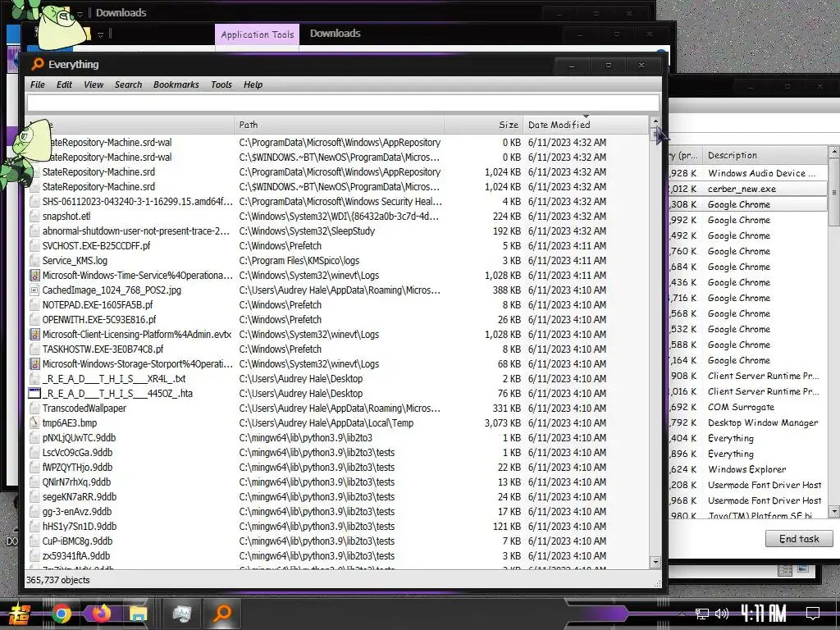This screenshot has height=630, width=840.
Task: Select the CachedImage_1024_768_POS2.jpg image icon
Action: [x=34, y=290]
